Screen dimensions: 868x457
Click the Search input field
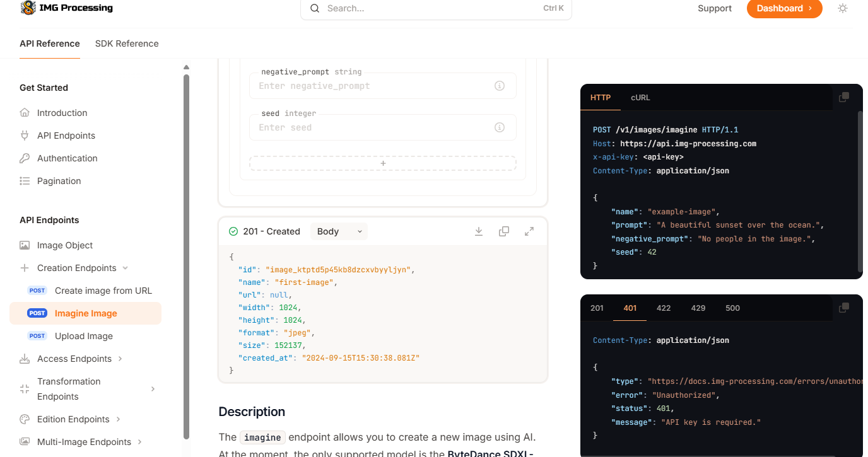click(x=435, y=8)
